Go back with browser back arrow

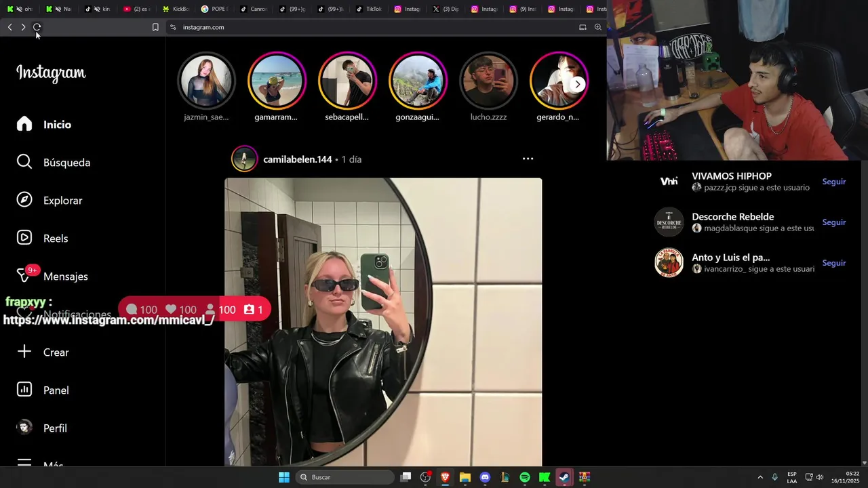click(x=9, y=27)
